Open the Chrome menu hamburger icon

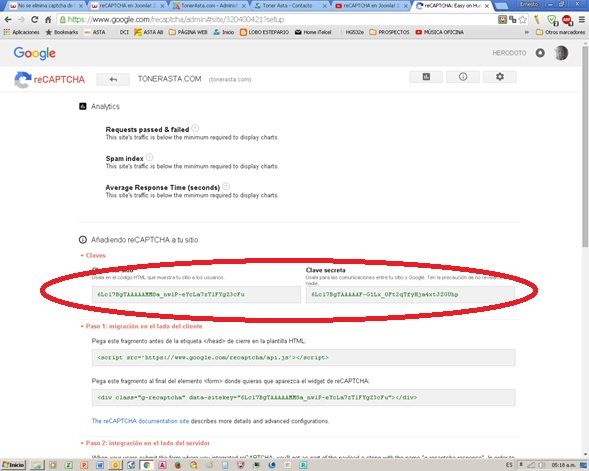582,20
